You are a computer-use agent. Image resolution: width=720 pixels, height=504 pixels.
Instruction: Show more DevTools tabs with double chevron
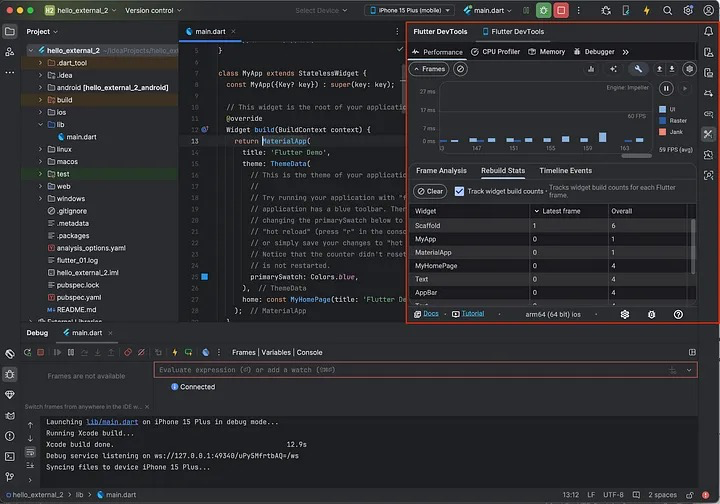click(x=625, y=52)
